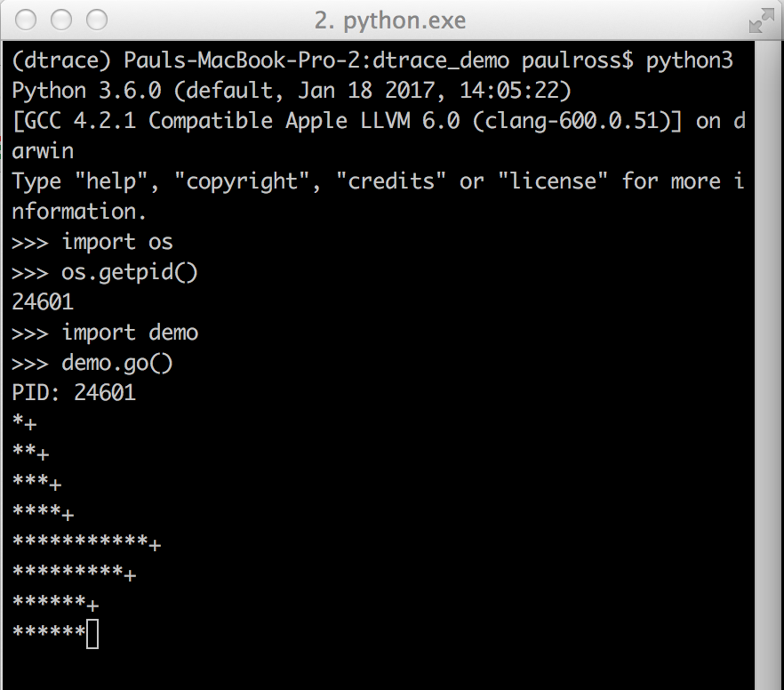Image resolution: width=784 pixels, height=690 pixels.
Task: Click the 'demo.go()' command text
Action: click(117, 364)
